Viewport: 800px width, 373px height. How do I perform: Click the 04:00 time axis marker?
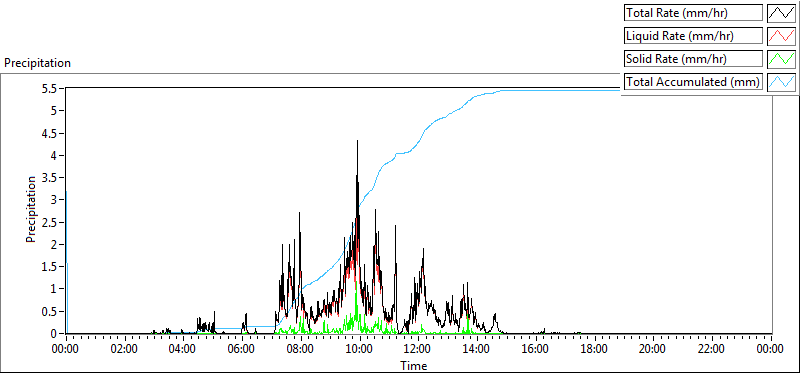point(184,349)
